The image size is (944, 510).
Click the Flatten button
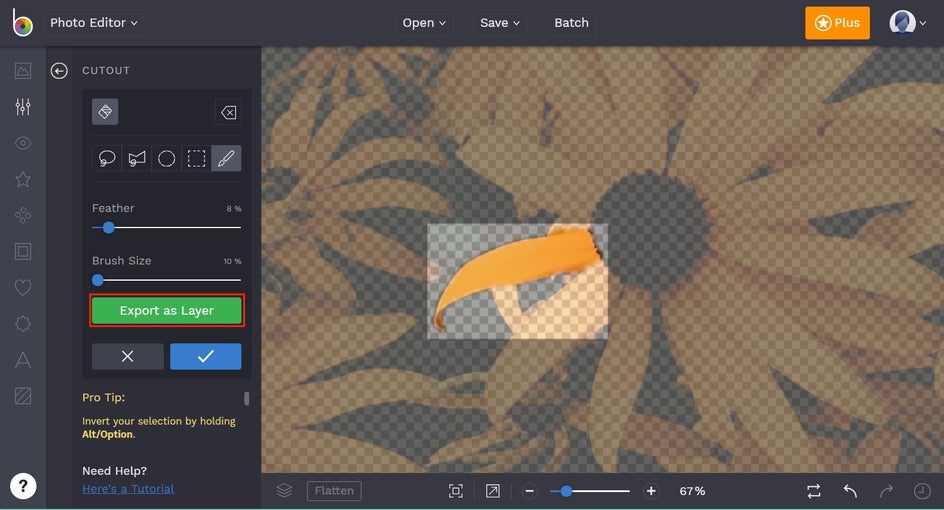coord(334,491)
